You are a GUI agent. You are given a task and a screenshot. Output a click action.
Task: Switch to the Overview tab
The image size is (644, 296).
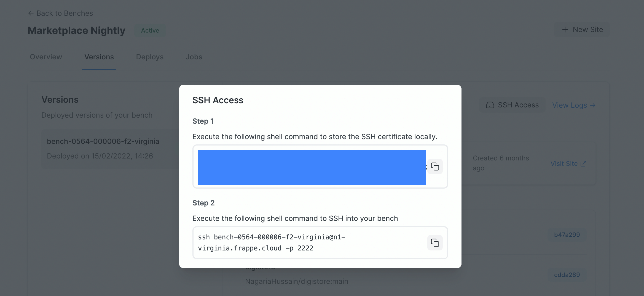[x=46, y=57]
